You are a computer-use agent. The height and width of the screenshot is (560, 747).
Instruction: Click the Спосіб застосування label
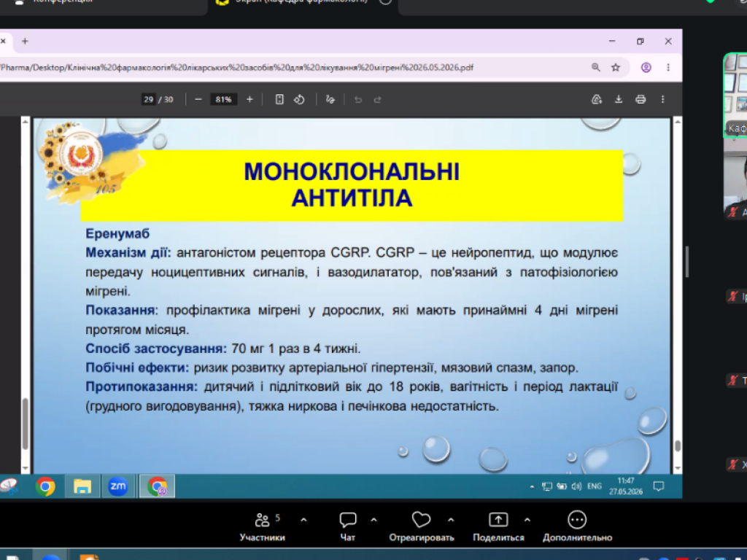156,349
